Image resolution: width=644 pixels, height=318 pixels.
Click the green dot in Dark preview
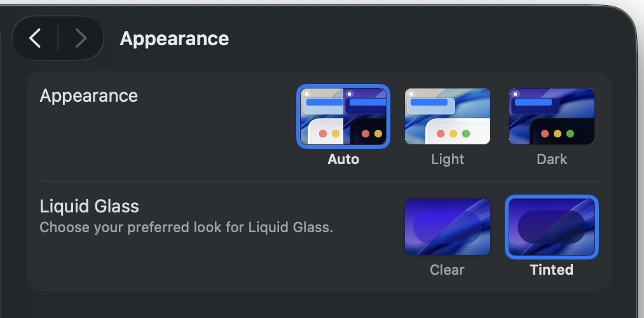570,134
